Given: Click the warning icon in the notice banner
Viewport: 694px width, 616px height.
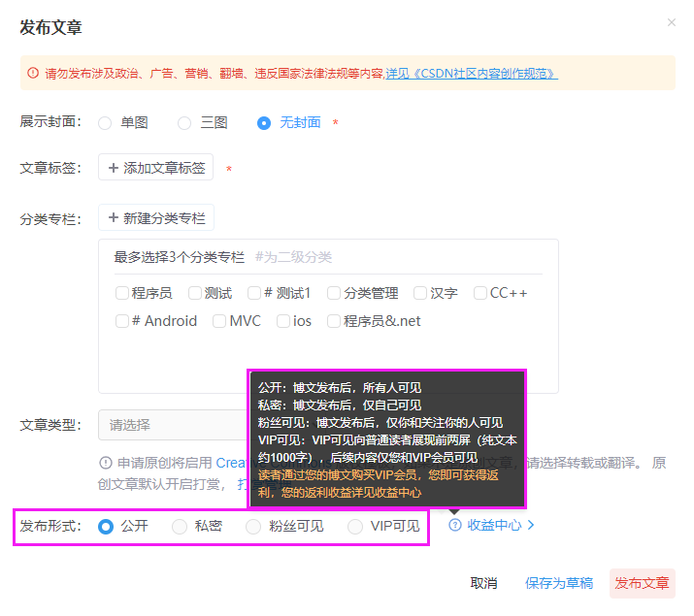Looking at the screenshot, I should pos(33,73).
